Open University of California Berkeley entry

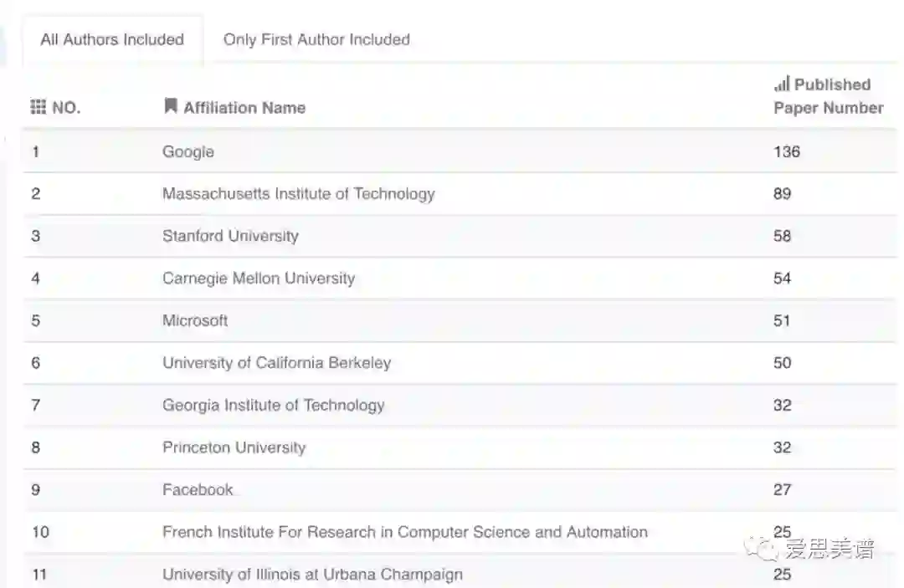pyautogui.click(x=276, y=363)
